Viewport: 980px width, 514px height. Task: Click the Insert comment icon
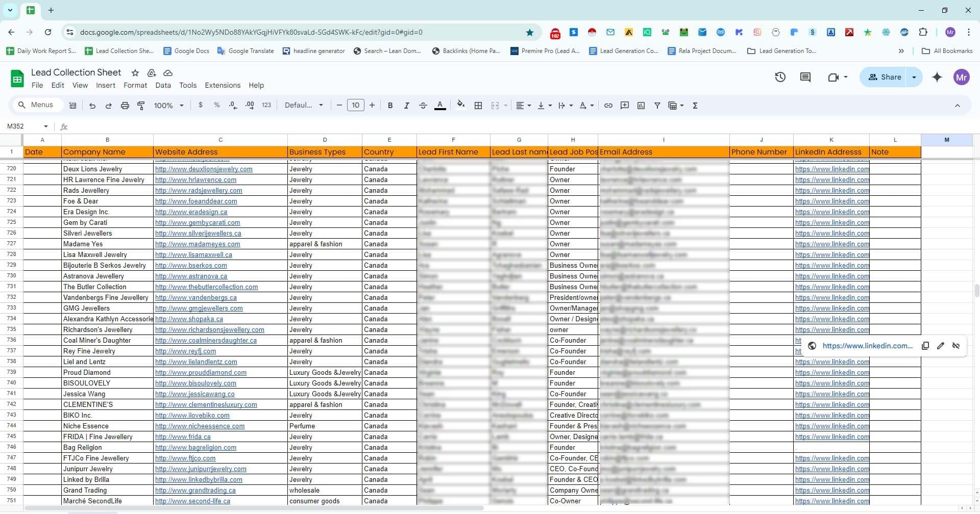coord(625,106)
